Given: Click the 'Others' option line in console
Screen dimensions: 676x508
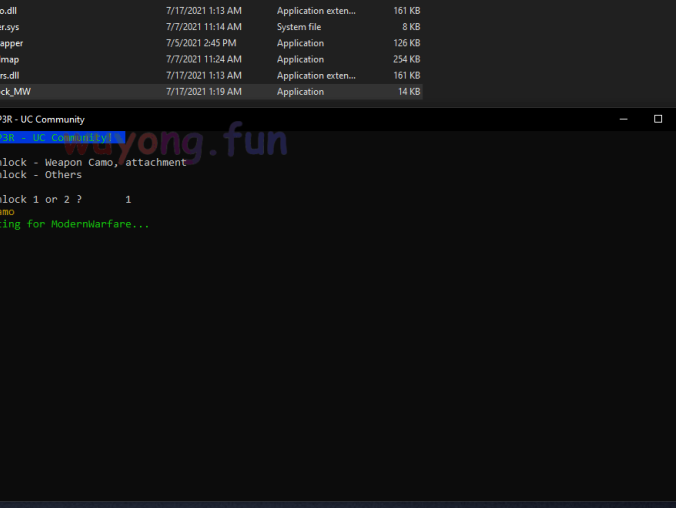Looking at the screenshot, I should coord(41,175).
